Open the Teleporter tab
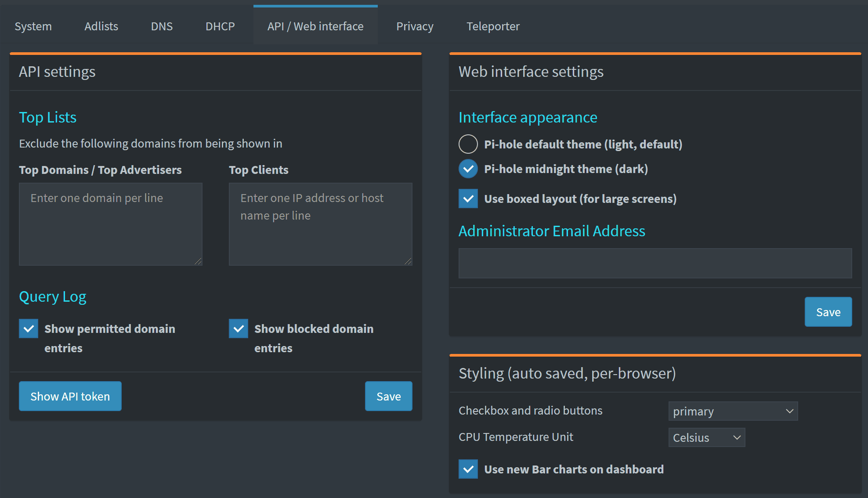This screenshot has height=498, width=868. point(493,26)
